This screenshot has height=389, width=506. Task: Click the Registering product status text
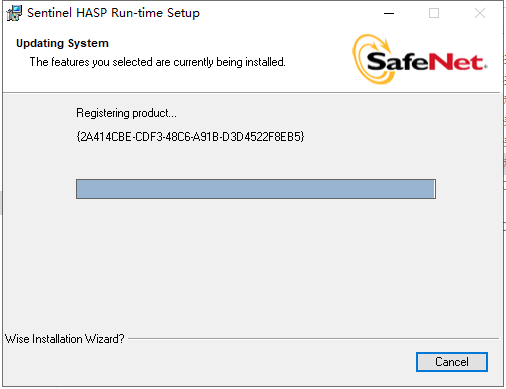click(x=126, y=113)
